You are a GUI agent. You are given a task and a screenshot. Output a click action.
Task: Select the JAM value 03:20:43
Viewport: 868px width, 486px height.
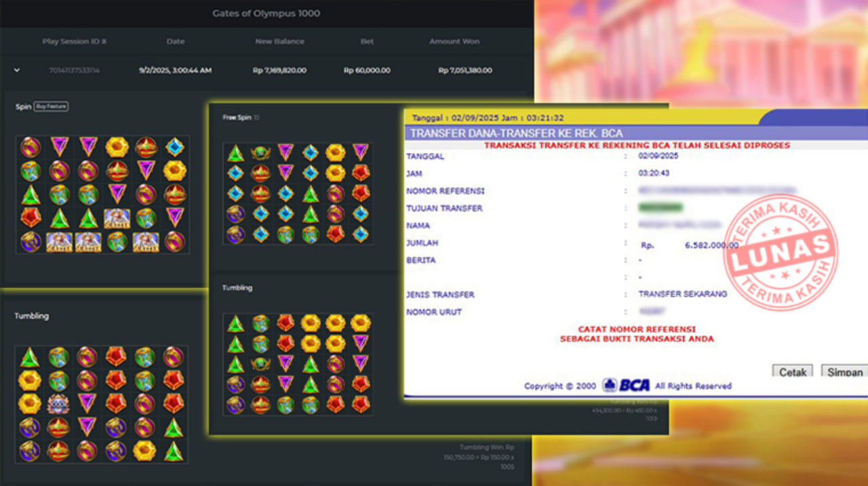654,174
